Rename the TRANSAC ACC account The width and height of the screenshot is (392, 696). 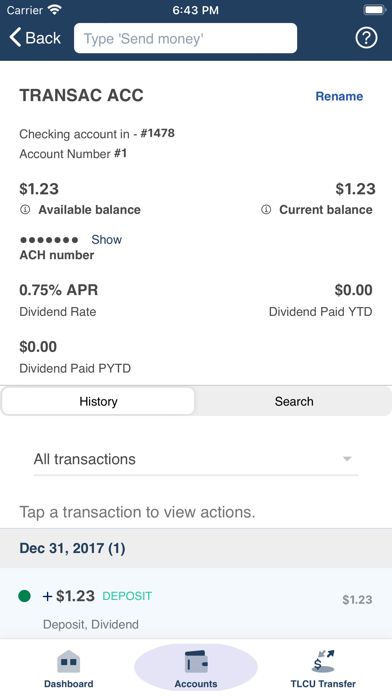click(339, 96)
